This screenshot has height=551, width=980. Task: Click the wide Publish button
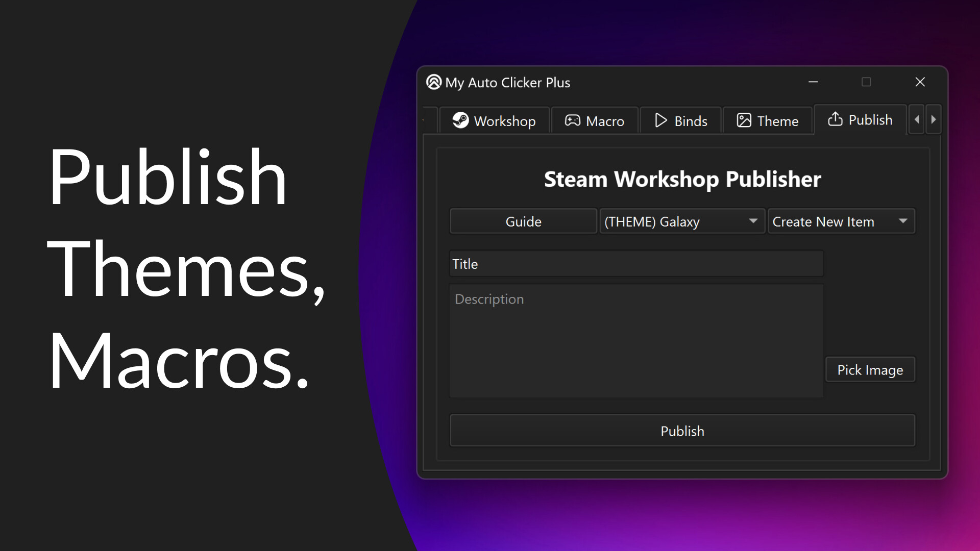point(682,431)
